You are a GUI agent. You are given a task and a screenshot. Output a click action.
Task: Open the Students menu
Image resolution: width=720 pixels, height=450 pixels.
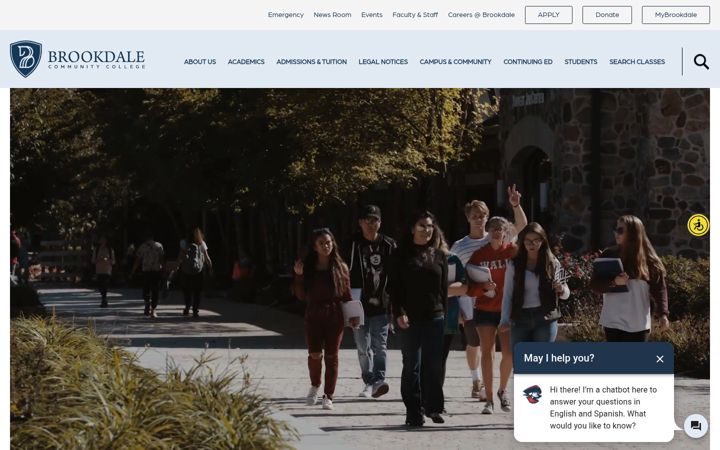coord(580,62)
